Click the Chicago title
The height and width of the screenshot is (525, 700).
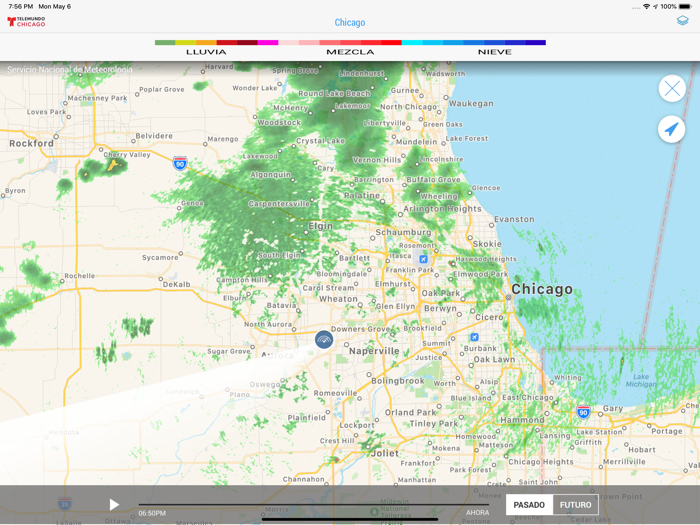click(350, 22)
